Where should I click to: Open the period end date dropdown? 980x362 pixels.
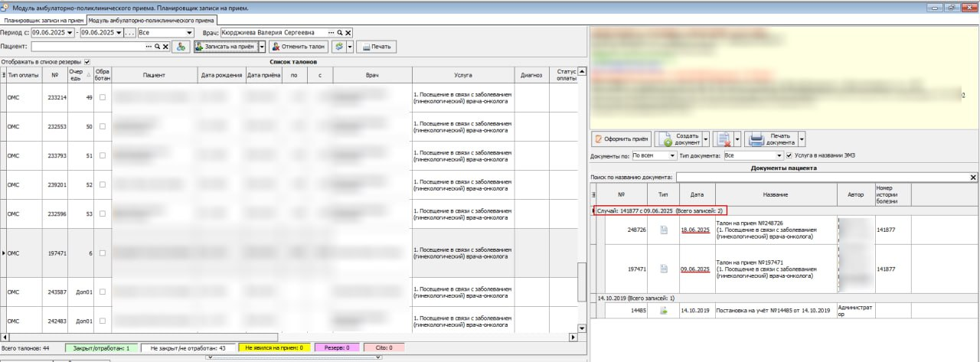[x=118, y=33]
